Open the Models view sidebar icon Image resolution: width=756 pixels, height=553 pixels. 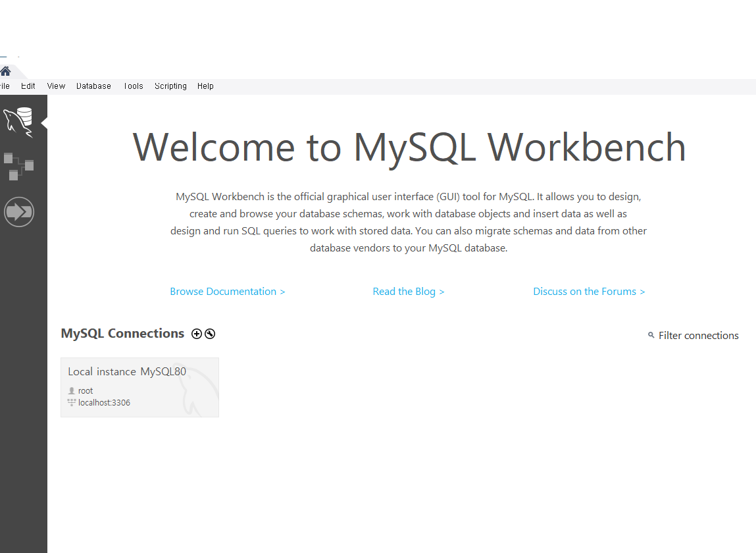click(x=18, y=167)
